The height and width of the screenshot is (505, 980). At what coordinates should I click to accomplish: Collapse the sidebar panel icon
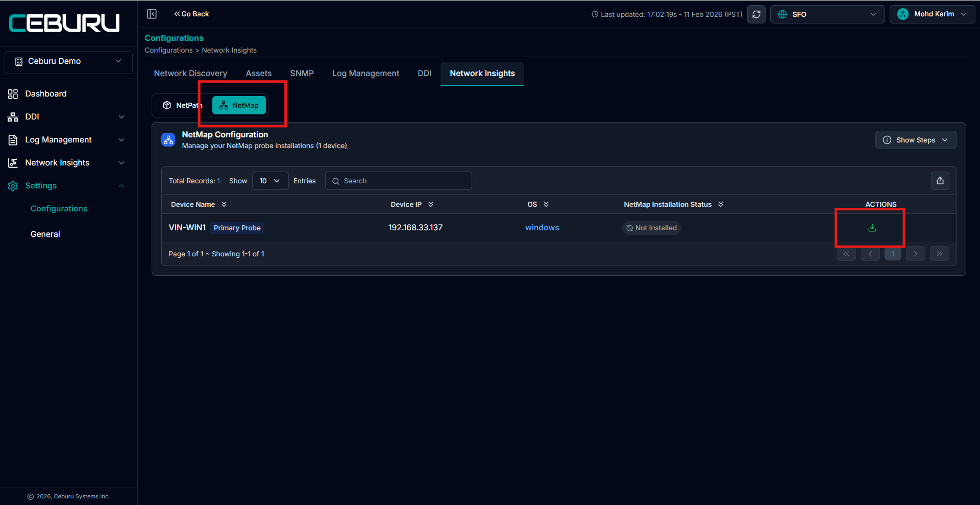coord(152,14)
